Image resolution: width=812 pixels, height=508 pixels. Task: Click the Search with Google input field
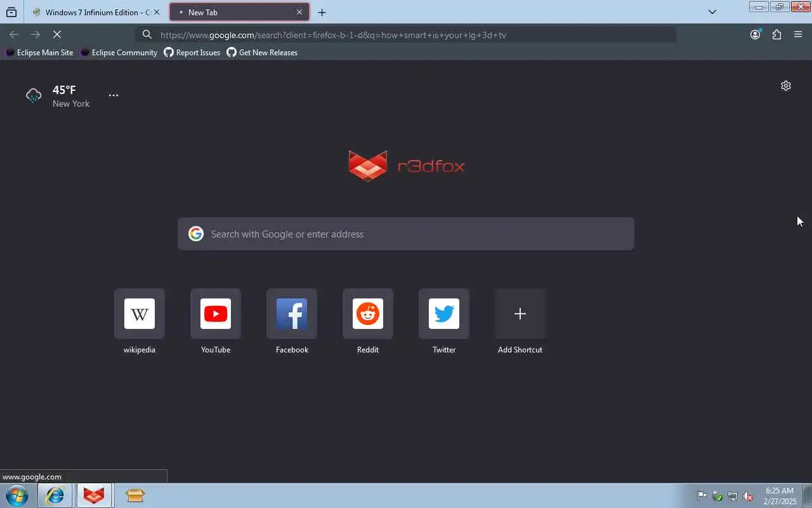406,234
